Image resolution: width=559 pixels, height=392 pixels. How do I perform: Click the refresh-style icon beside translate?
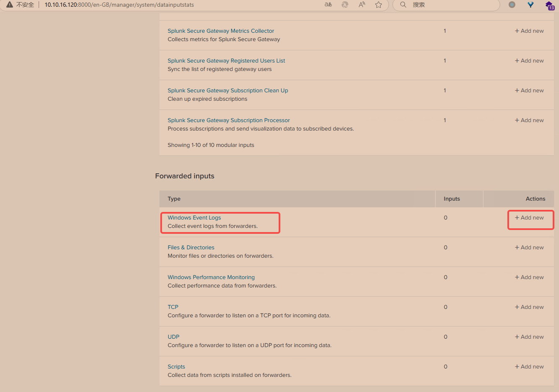pos(345,5)
